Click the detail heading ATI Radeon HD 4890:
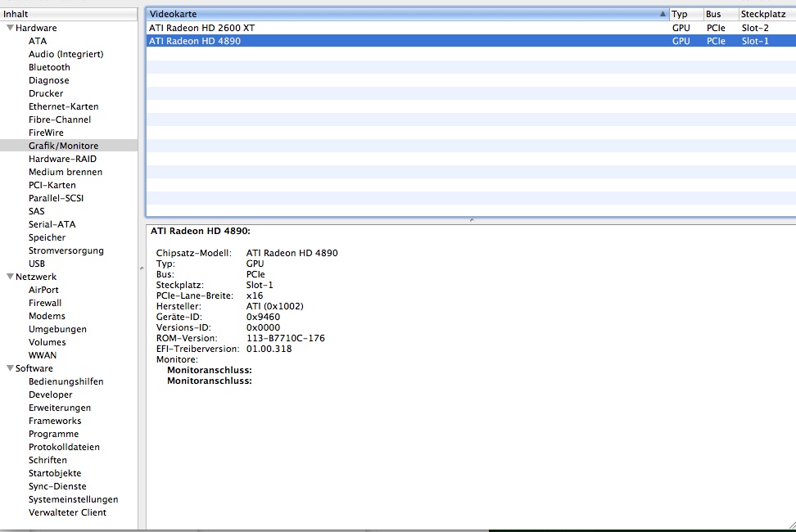 pyautogui.click(x=201, y=231)
